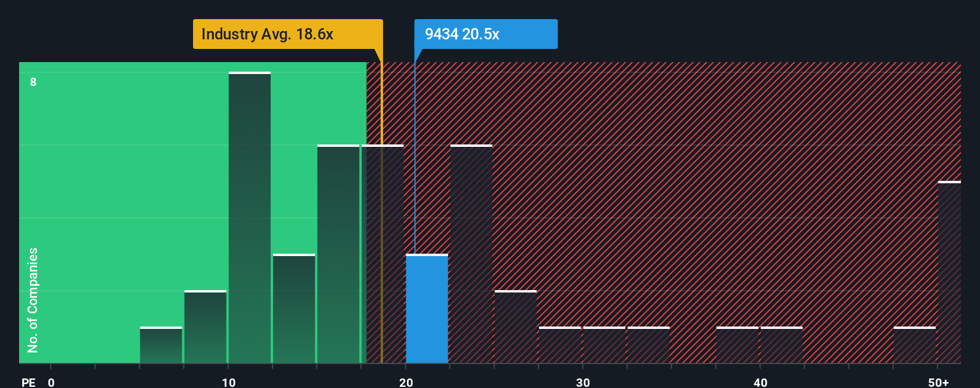Click the shortest green bar near PE 5

[161, 345]
